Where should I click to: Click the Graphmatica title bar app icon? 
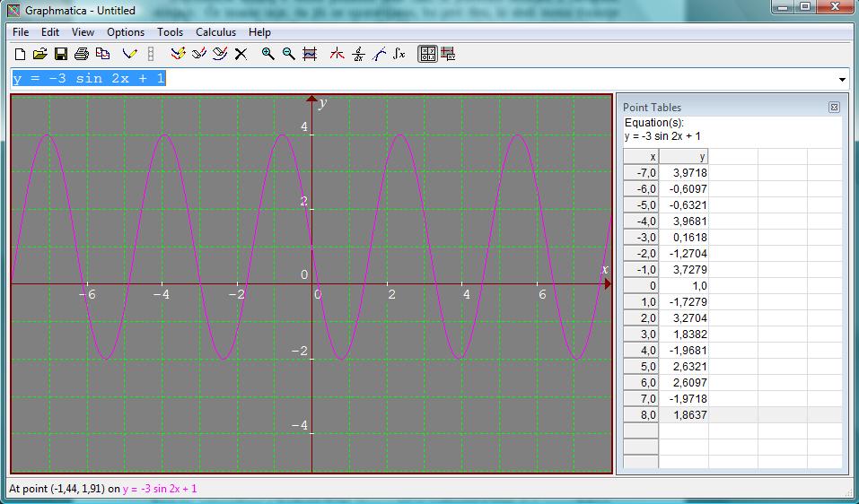click(13, 10)
